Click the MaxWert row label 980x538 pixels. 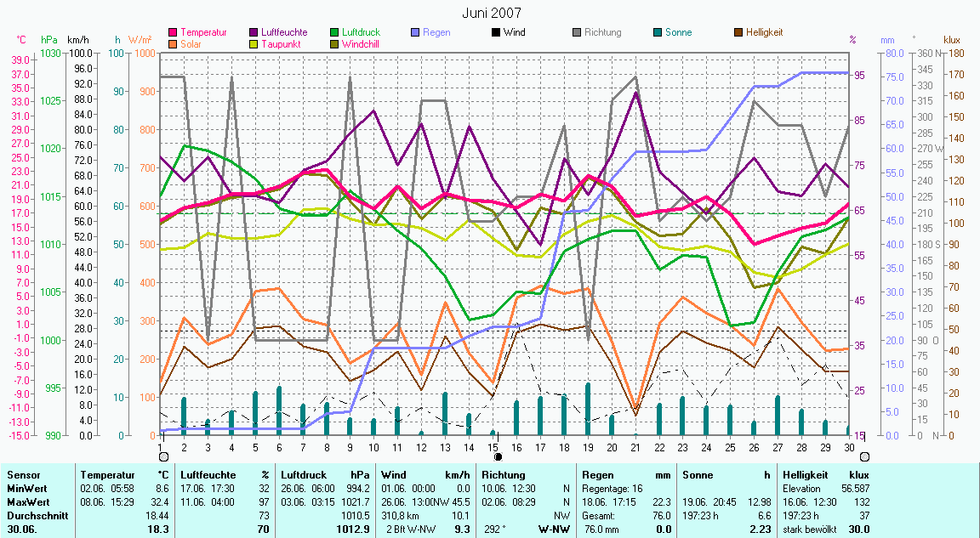click(x=26, y=503)
